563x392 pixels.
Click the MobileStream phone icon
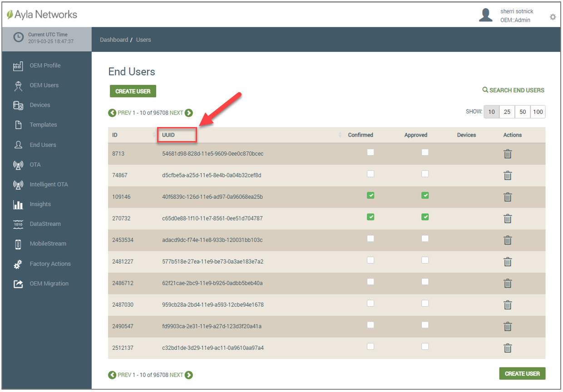click(18, 244)
